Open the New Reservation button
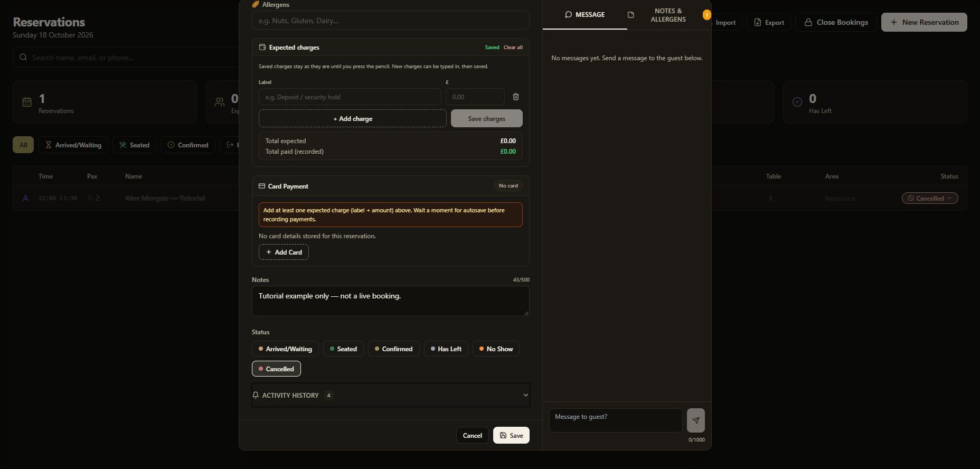The image size is (980, 469). (924, 22)
